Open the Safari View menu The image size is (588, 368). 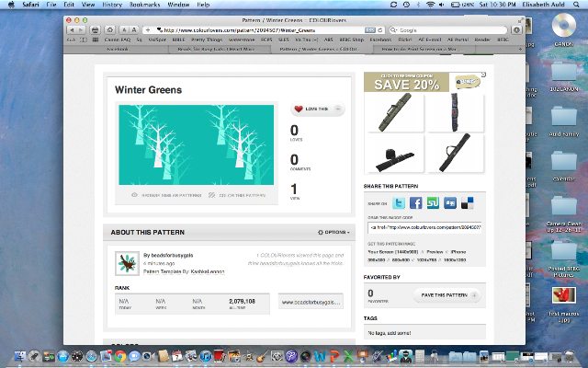coord(88,5)
